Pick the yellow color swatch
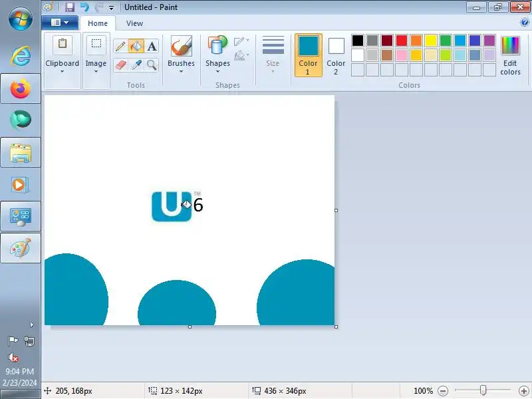This screenshot has height=399, width=532. click(431, 41)
